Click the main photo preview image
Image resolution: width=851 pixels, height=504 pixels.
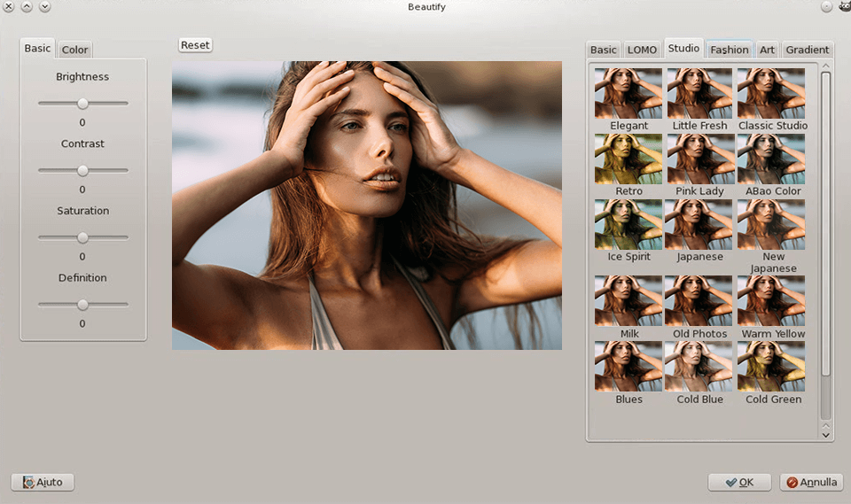(367, 205)
